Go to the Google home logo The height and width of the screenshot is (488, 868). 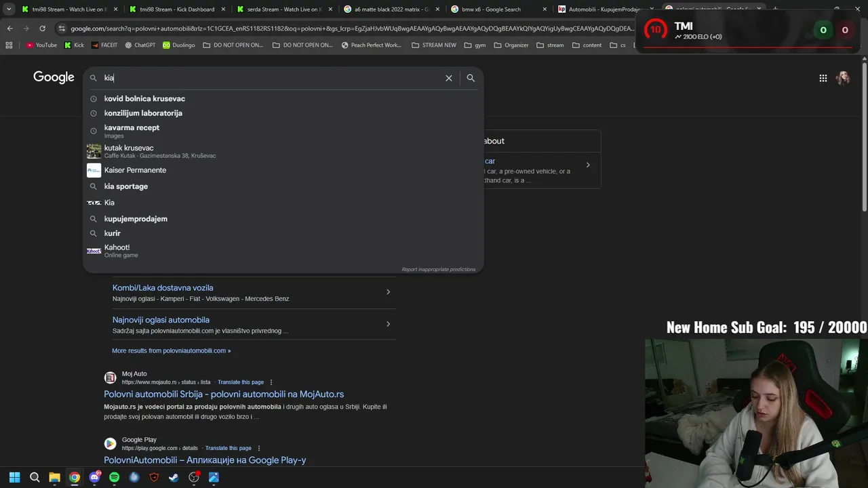point(54,77)
